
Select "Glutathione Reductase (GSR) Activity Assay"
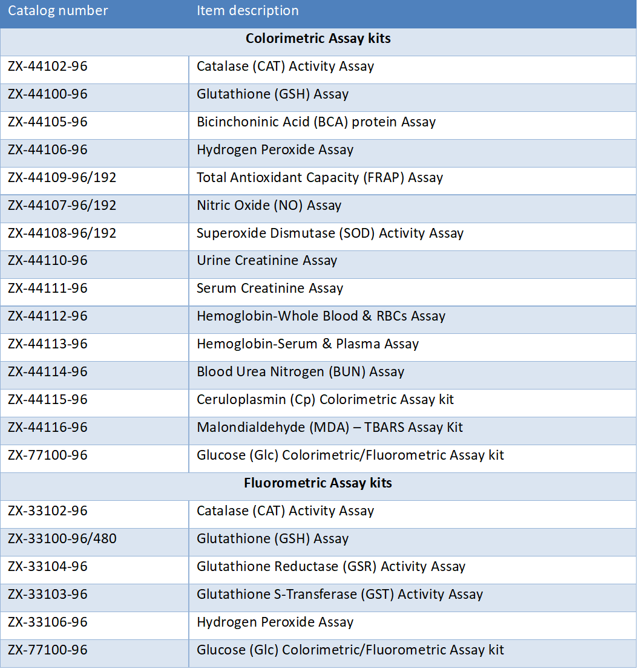point(330,567)
